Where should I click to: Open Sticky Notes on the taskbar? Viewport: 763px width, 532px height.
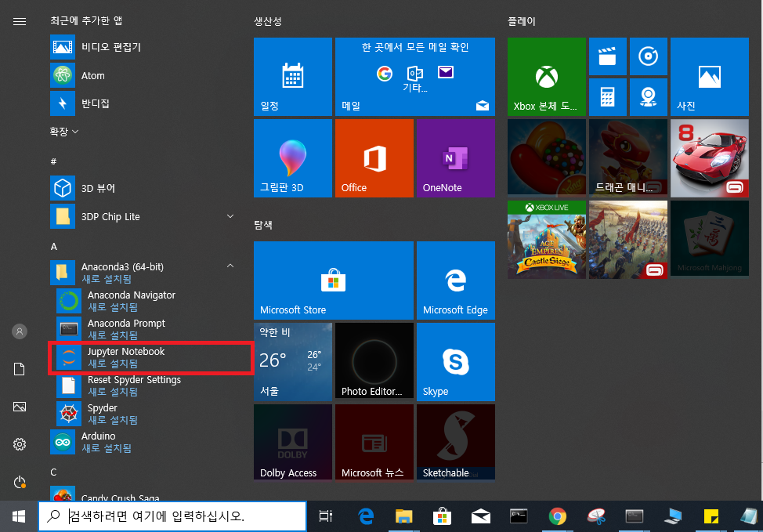[711, 516]
